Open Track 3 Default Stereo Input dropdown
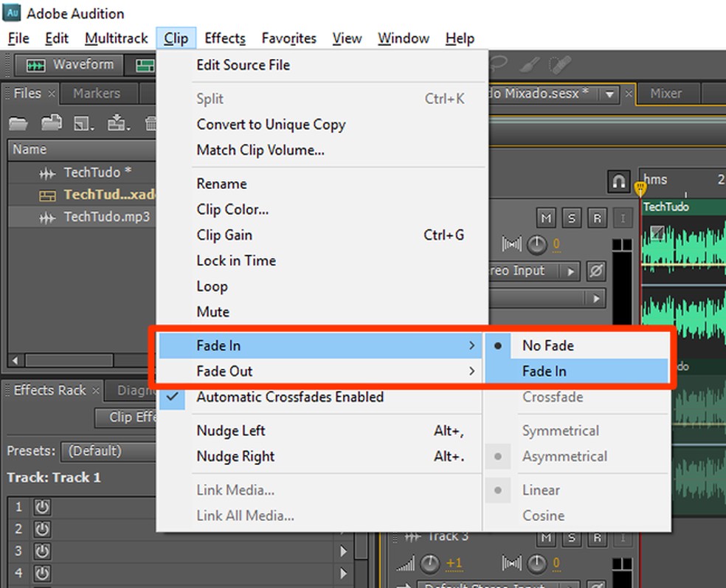 [x=499, y=584]
